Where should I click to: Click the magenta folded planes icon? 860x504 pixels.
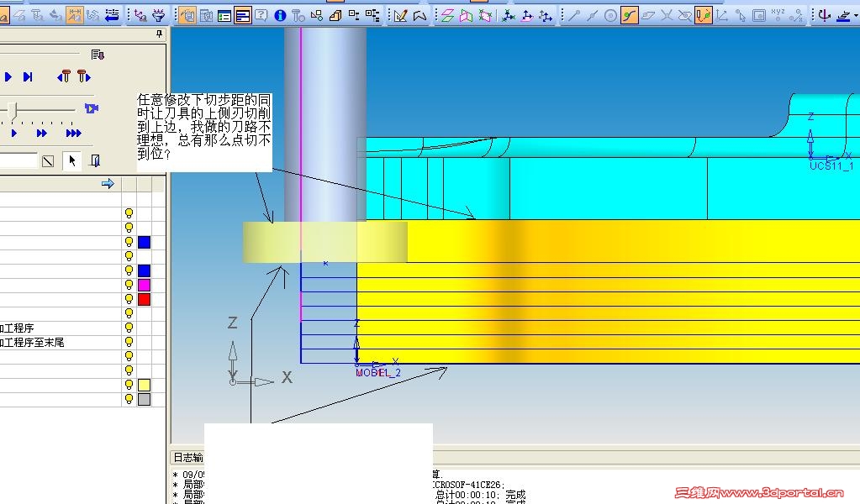pyautogui.click(x=467, y=16)
